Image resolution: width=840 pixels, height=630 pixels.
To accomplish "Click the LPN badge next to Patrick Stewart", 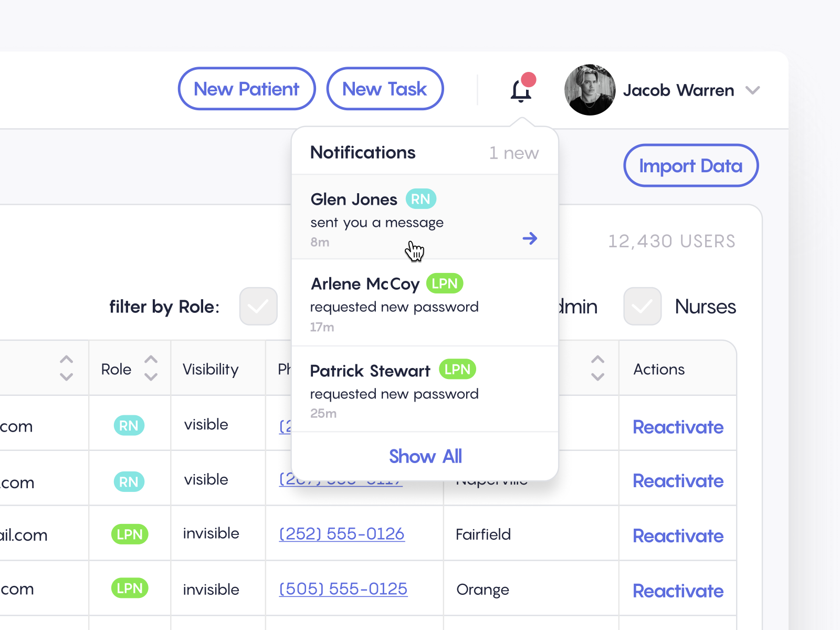I will (x=457, y=369).
